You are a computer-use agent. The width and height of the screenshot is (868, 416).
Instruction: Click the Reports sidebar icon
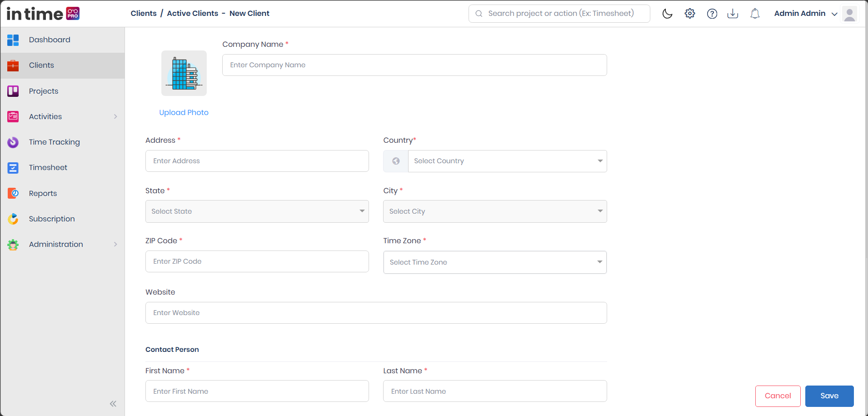(x=13, y=193)
